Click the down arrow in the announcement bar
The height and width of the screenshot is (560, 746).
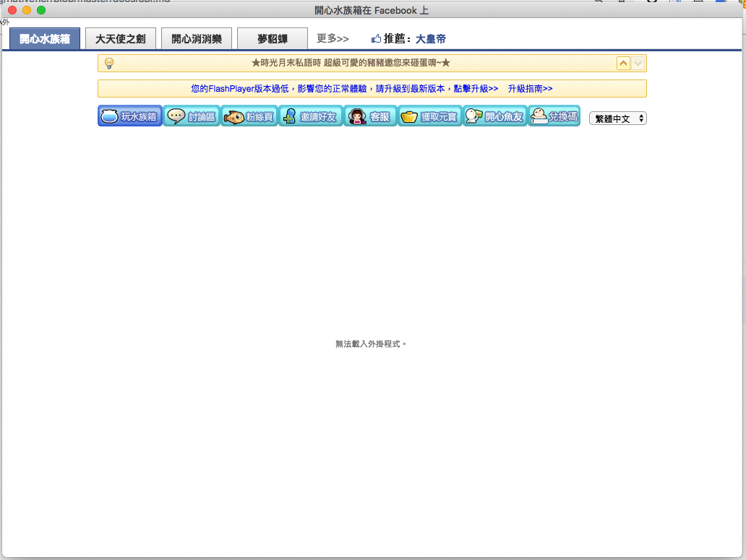click(x=637, y=64)
